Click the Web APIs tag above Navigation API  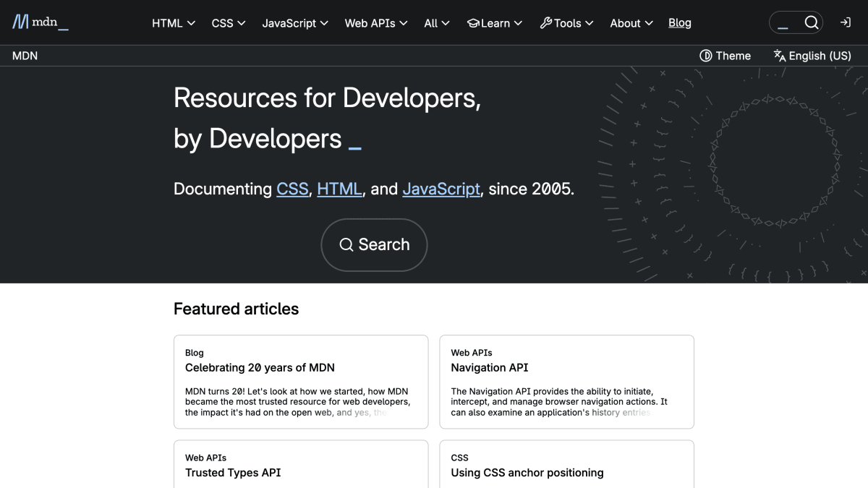pyautogui.click(x=472, y=353)
